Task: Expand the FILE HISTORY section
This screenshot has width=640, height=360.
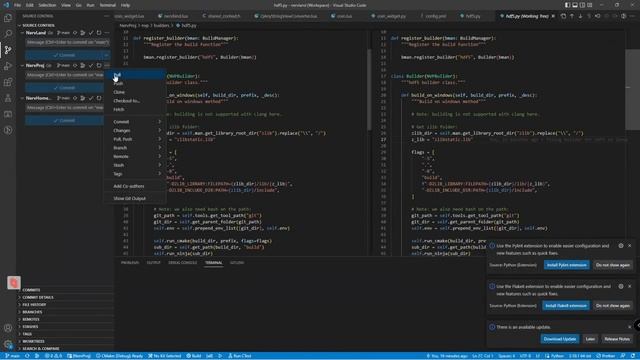Action: pos(65,304)
